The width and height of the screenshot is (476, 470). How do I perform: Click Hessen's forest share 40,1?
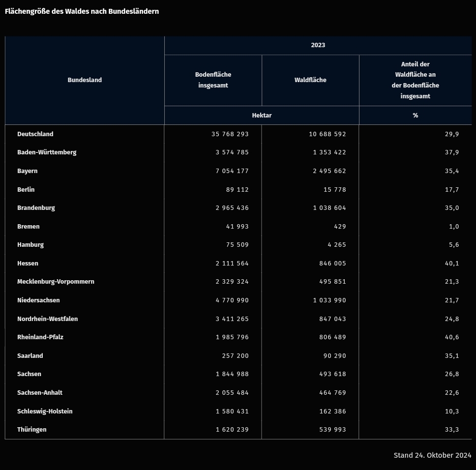451,264
